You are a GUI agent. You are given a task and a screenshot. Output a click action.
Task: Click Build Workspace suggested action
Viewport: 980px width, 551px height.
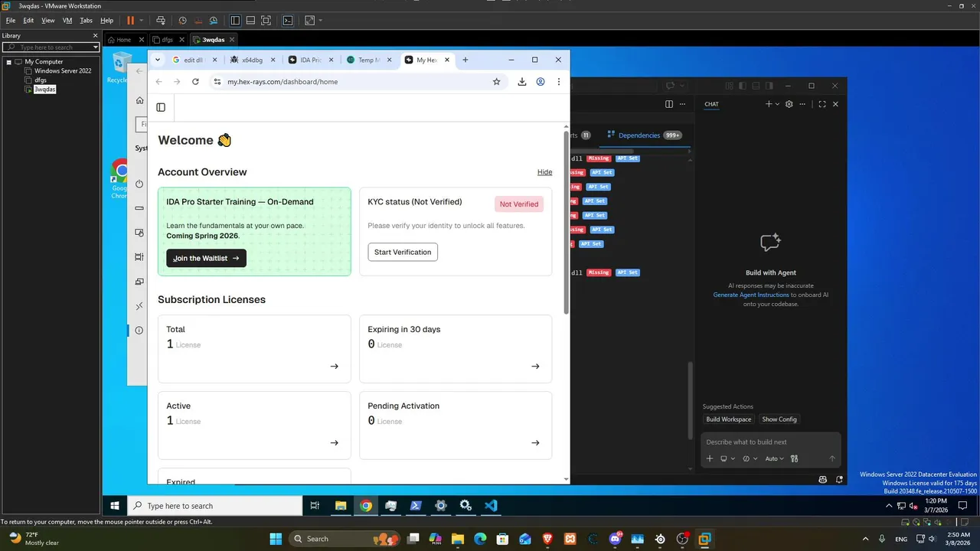pos(729,419)
